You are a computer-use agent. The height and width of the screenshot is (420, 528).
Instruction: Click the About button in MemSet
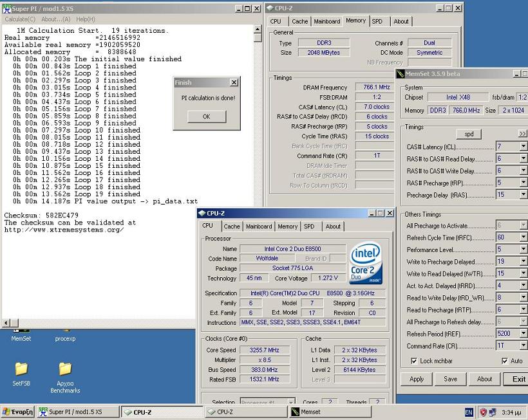point(484,379)
